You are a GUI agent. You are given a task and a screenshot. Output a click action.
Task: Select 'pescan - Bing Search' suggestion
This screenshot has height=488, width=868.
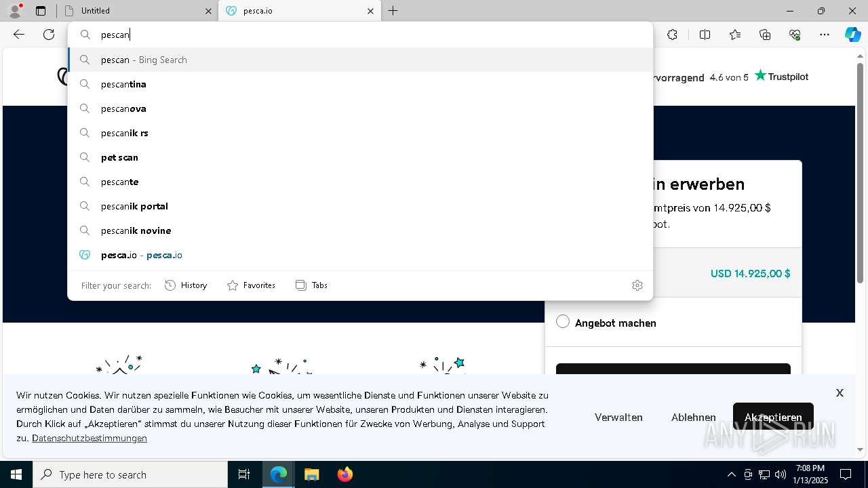pos(360,60)
